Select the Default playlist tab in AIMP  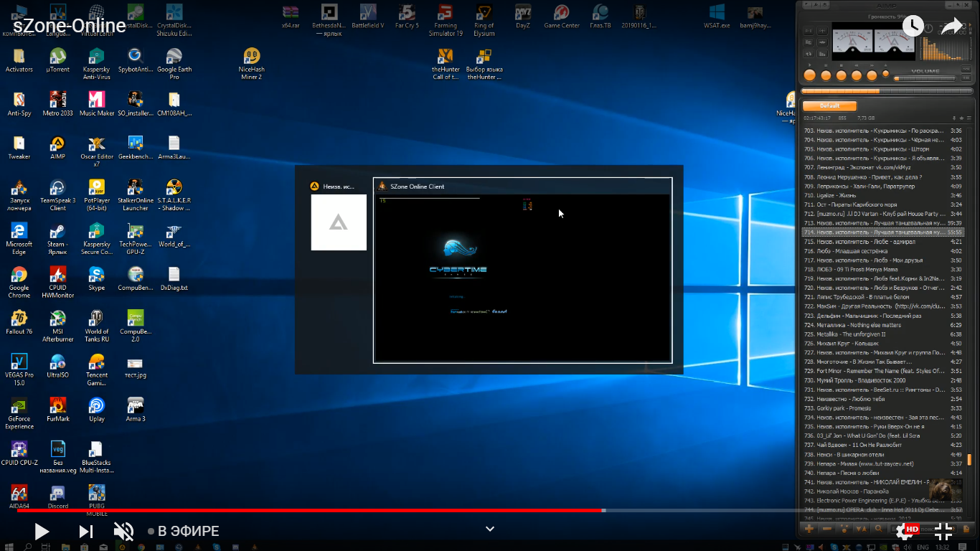coord(829,105)
